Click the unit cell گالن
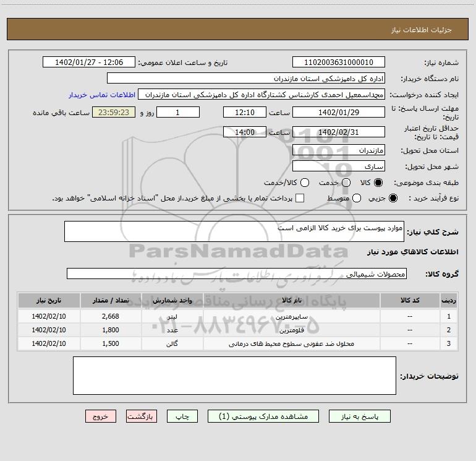 click(172, 343)
